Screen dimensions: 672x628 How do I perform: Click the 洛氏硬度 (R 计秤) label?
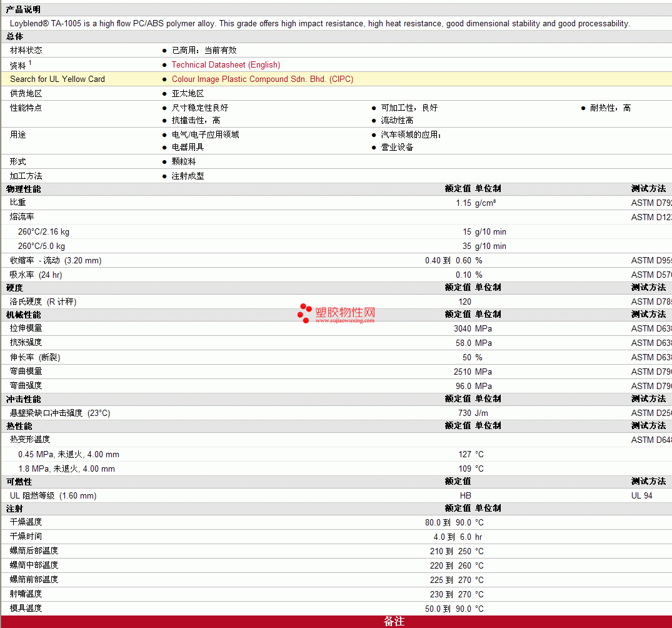coord(43,302)
